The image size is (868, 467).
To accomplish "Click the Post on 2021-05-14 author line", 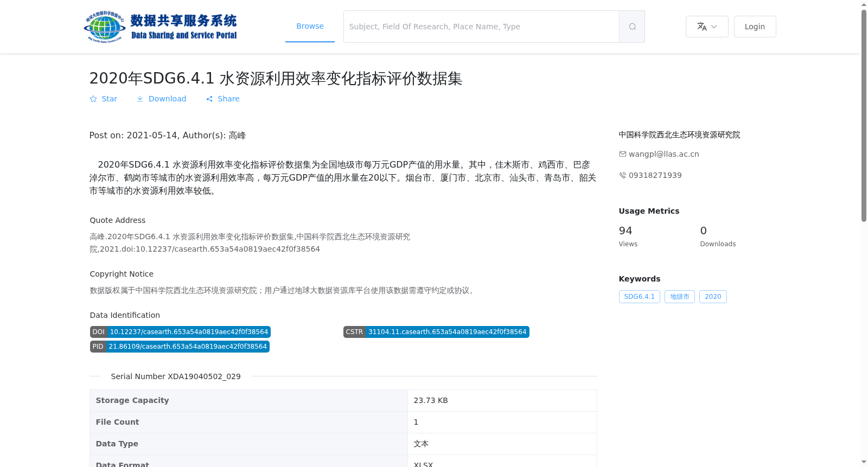I will pos(168,136).
